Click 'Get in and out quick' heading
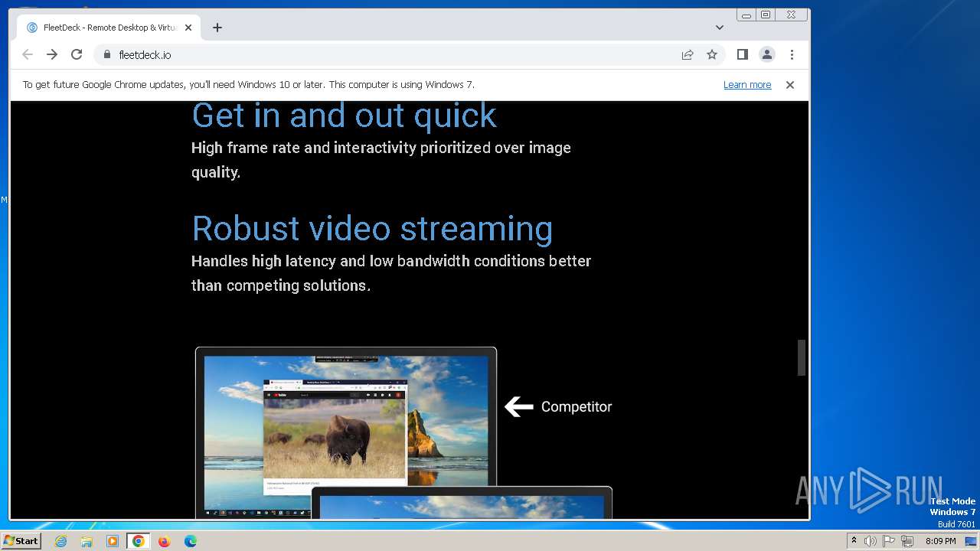This screenshot has width=980, height=551. (x=344, y=116)
